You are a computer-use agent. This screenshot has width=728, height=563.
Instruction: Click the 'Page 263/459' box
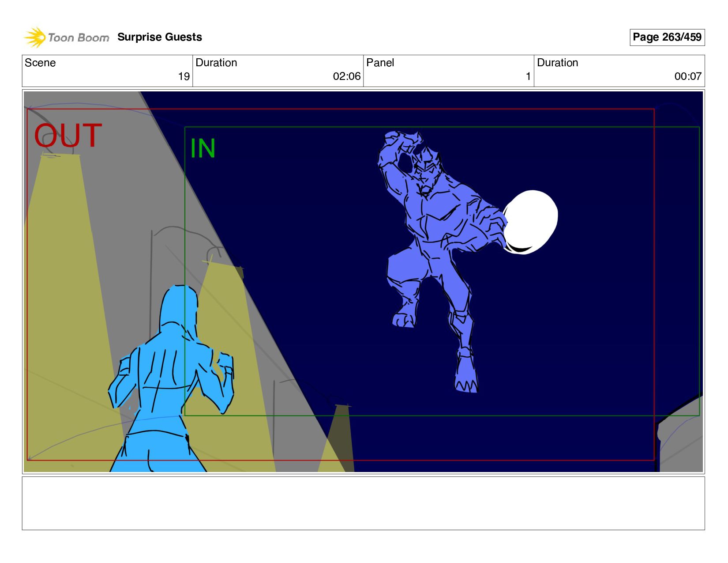click(667, 37)
